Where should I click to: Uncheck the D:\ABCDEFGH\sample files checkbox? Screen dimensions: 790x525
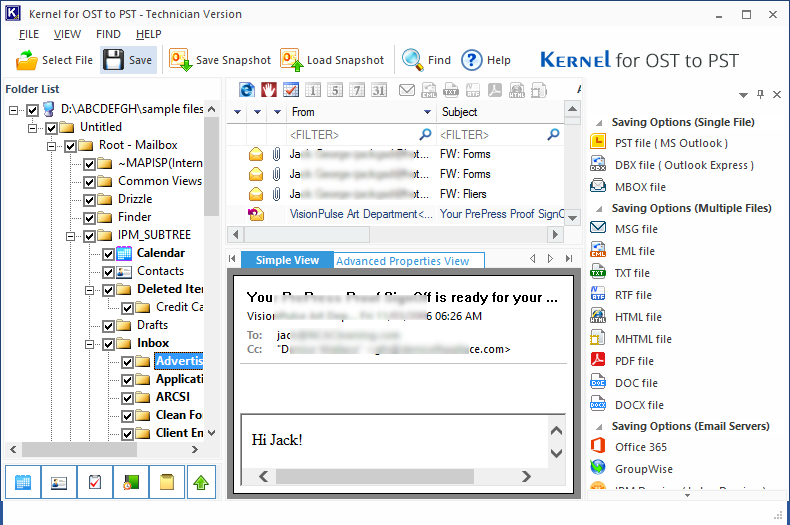click(x=33, y=110)
